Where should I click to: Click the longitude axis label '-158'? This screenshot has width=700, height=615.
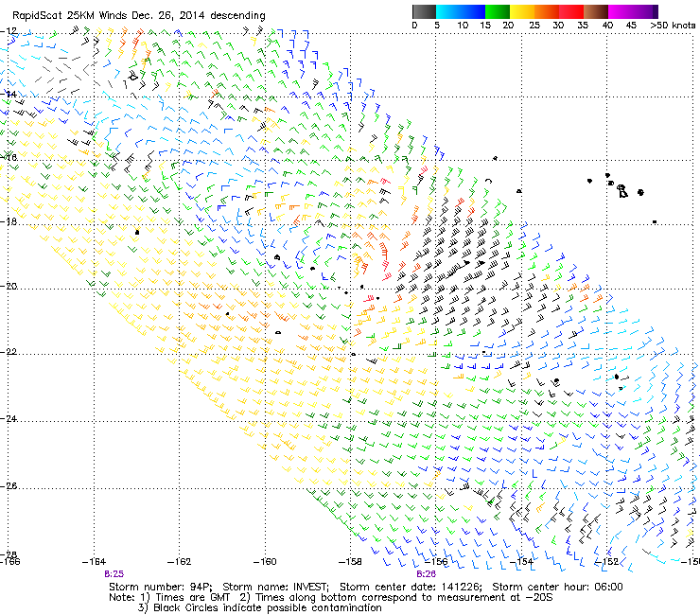350,561
